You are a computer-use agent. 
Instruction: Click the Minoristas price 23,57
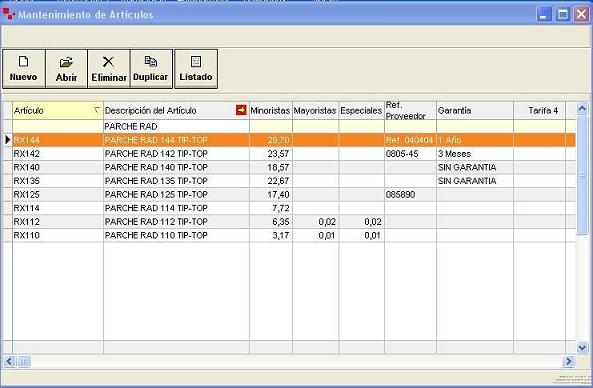tap(278, 154)
